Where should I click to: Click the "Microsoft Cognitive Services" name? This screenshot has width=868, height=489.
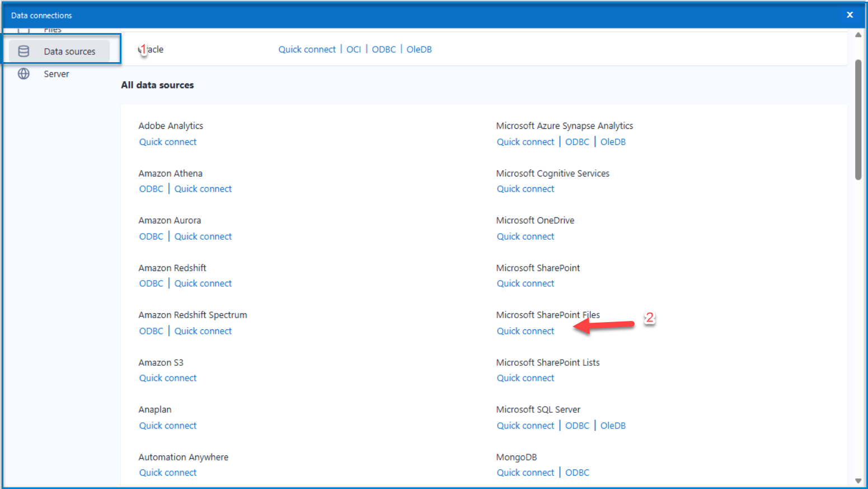click(x=553, y=174)
